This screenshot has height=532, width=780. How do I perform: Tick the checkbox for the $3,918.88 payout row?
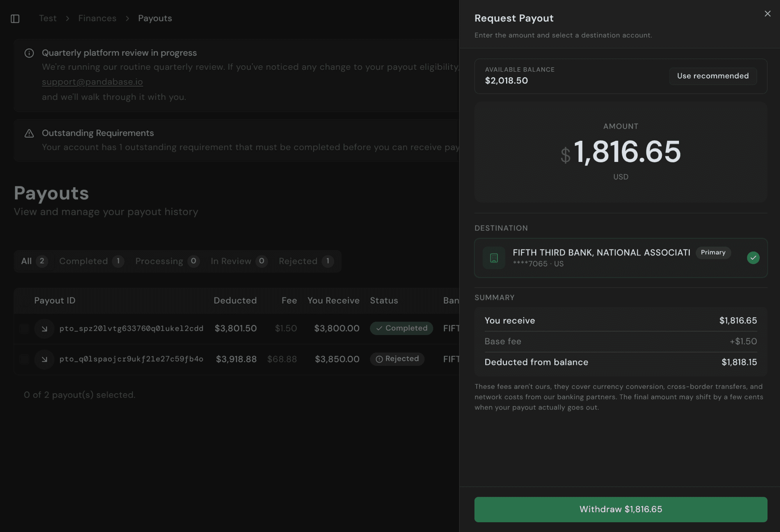[x=25, y=359]
